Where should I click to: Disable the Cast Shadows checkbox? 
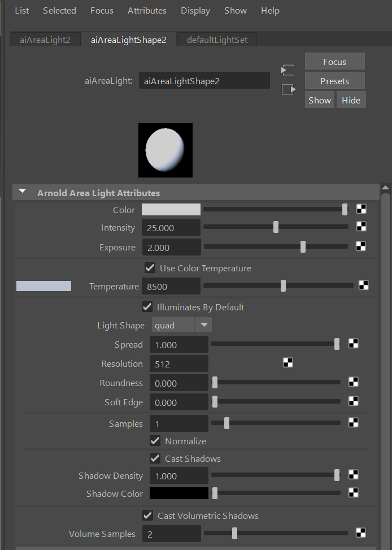tap(155, 458)
